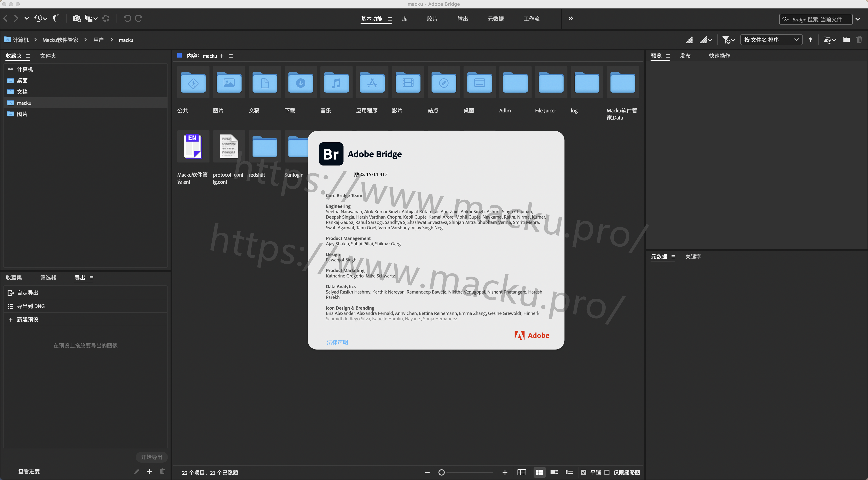Switch to the 胶片 workspace

(432, 19)
